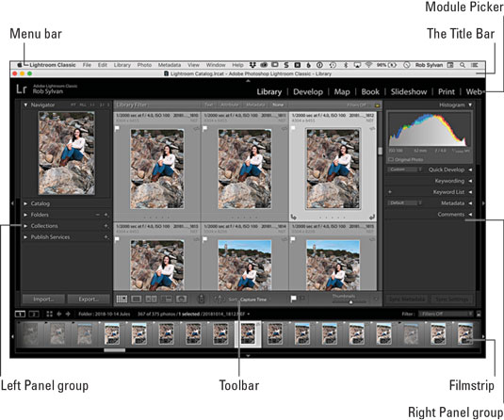Go back with the filmstrip left arrow
This screenshot has width=504, height=420.
click(58, 314)
